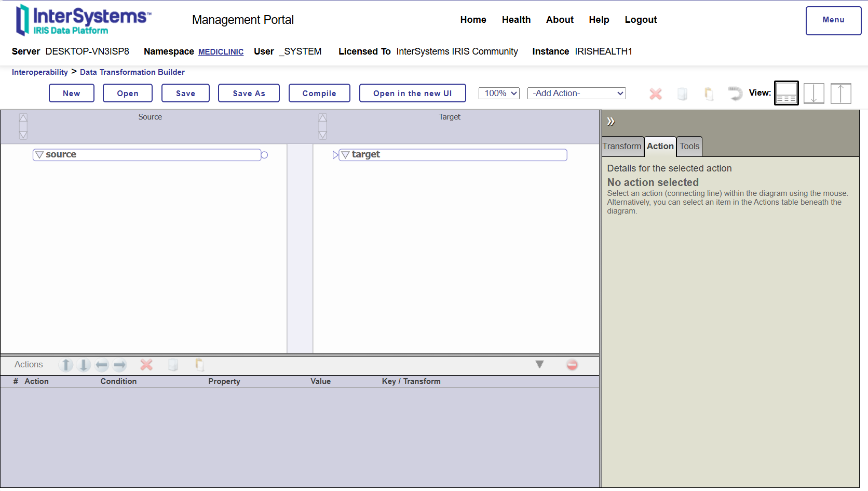
Task: Click the Save As button
Action: pyautogui.click(x=249, y=93)
